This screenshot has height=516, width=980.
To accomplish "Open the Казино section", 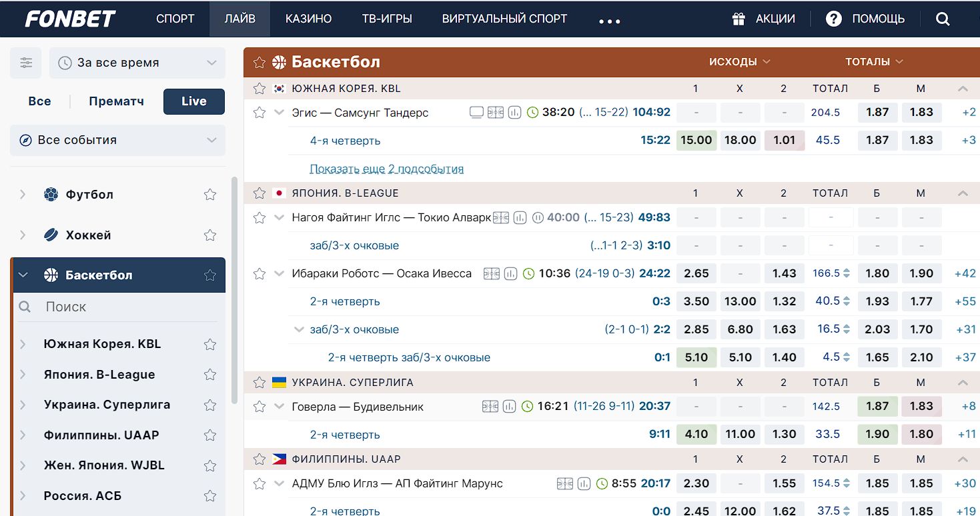I will click(308, 19).
